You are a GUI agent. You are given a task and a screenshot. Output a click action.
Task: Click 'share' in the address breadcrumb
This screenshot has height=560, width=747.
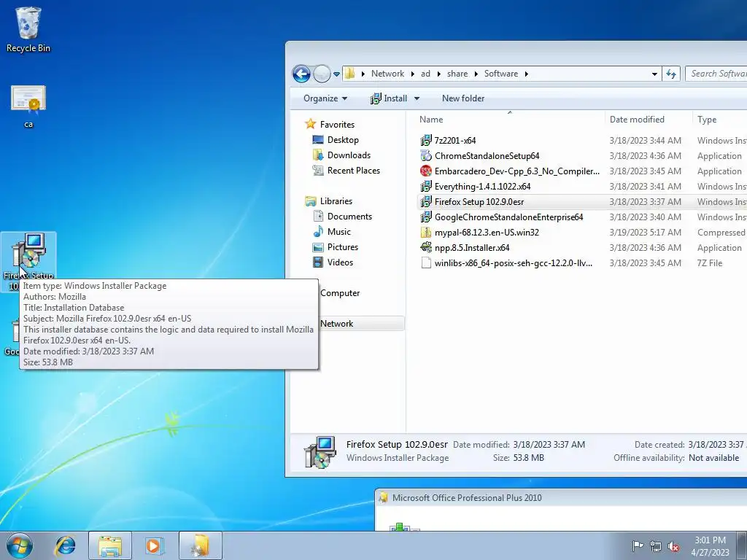pyautogui.click(x=457, y=74)
